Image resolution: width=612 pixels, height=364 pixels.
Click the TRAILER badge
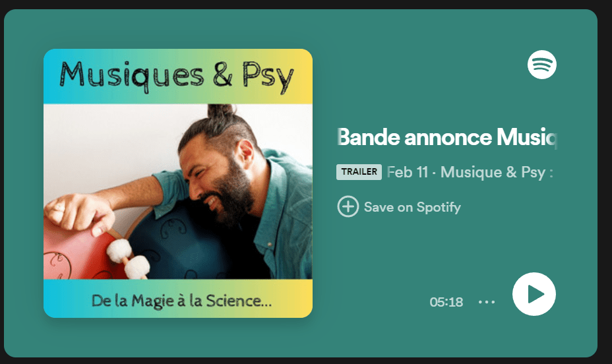click(x=359, y=171)
